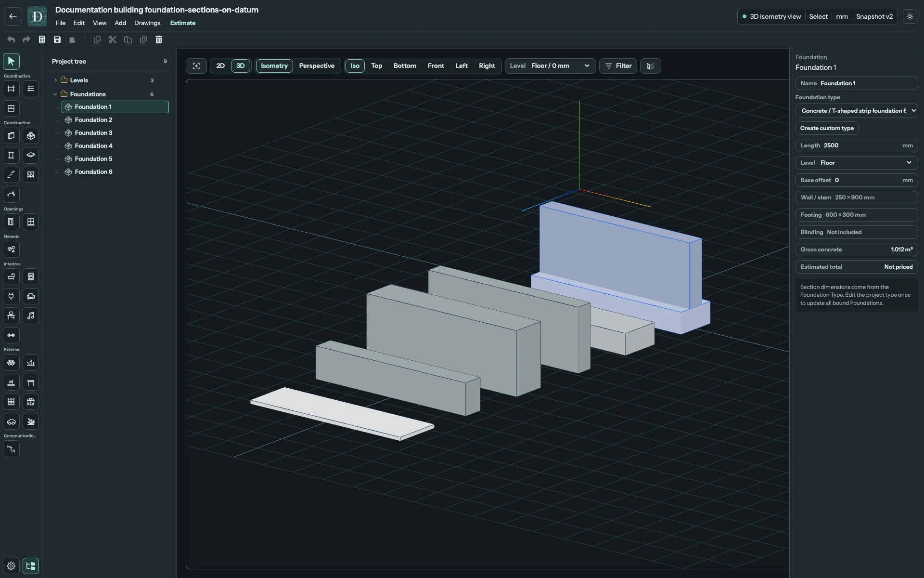
Task: Click Create custom type button
Action: click(827, 128)
